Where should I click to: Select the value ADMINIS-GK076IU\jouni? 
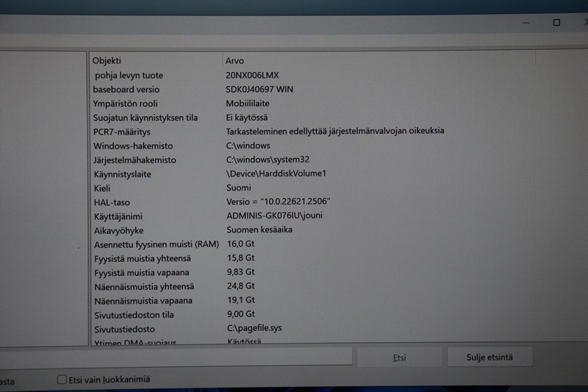(x=274, y=215)
